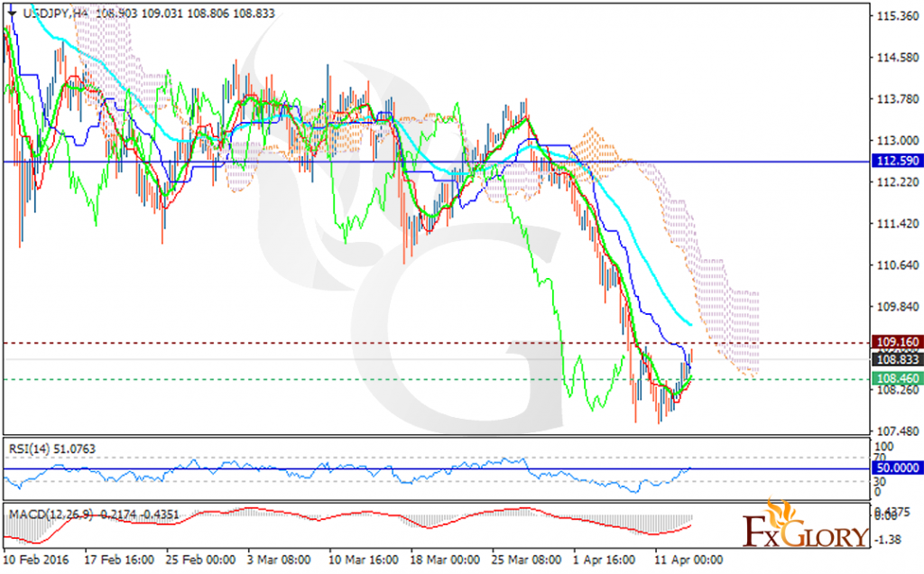The image size is (924, 574).
Task: Click the 10 Feb 2016 date label
Action: coord(36,560)
